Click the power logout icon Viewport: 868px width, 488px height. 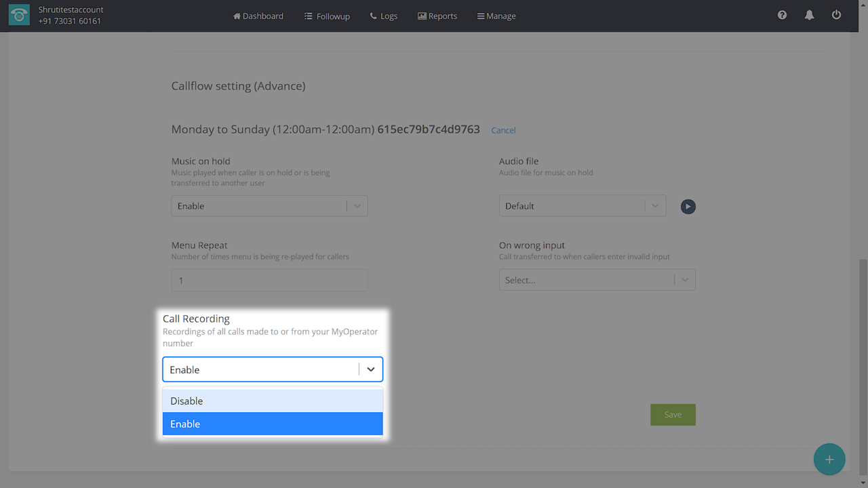(836, 15)
